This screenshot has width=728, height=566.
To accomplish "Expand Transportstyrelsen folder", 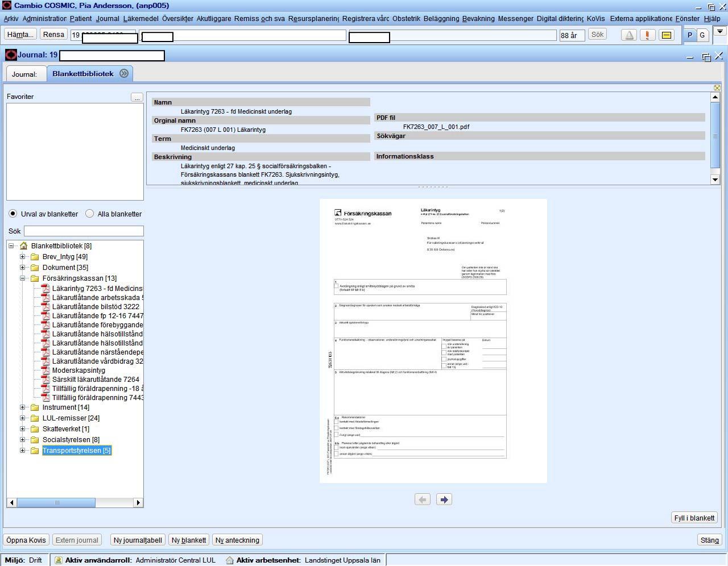I will pos(23,451).
